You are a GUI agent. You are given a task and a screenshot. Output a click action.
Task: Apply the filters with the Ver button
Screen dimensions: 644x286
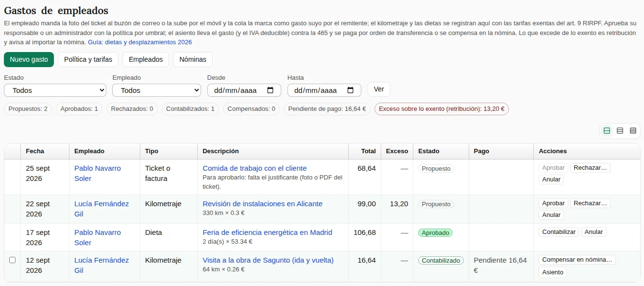[379, 89]
